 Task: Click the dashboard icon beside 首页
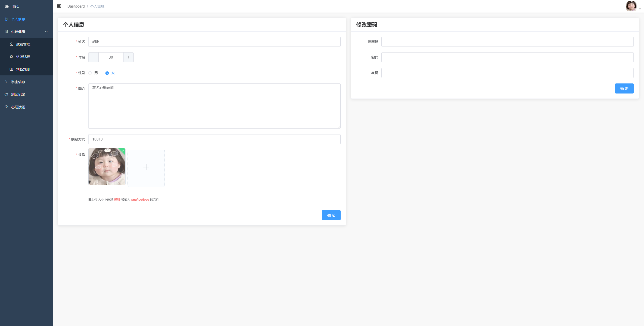tap(7, 6)
